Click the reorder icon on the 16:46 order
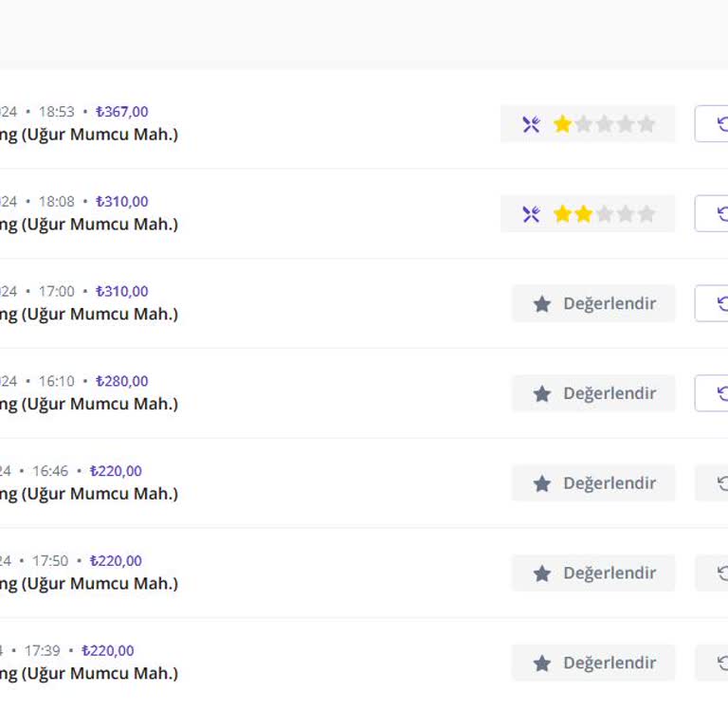This screenshot has width=728, height=728. 721,483
